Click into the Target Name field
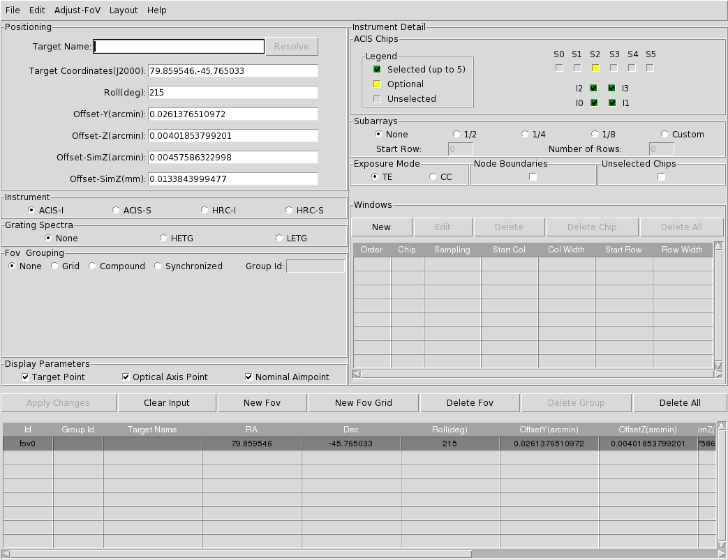The image size is (728, 560). [179, 47]
